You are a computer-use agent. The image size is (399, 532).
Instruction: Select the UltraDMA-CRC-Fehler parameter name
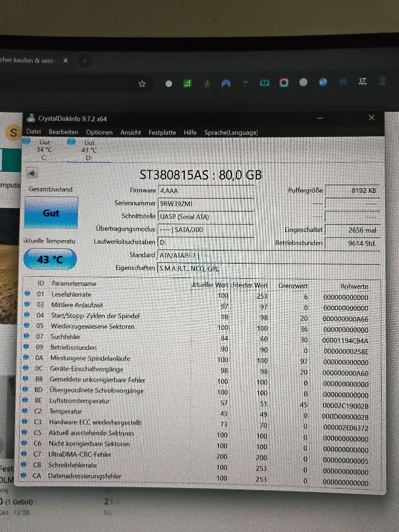tap(80, 454)
